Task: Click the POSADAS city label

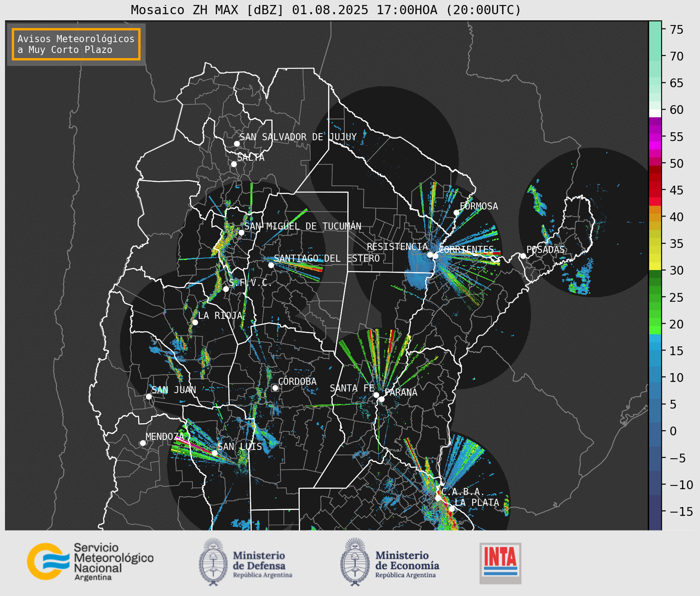Action: 546,250
